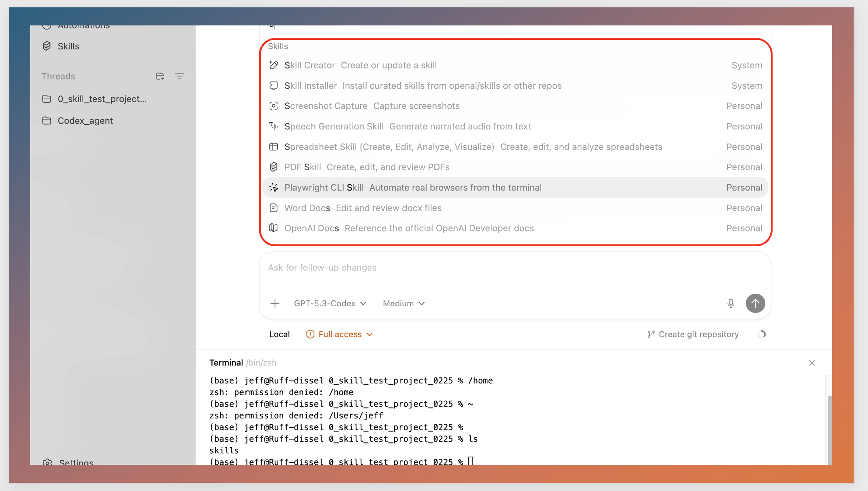Click the Playwright CLI cursor icon

pos(273,187)
